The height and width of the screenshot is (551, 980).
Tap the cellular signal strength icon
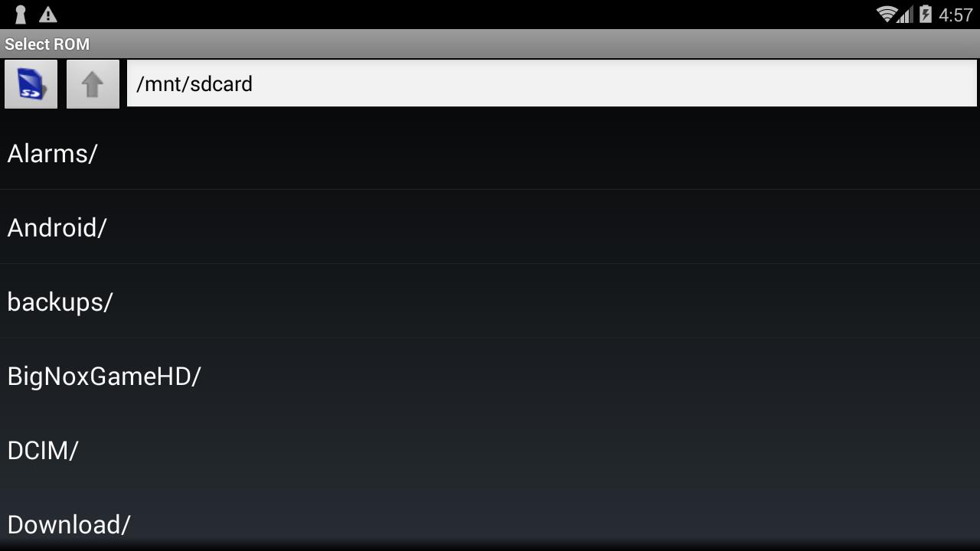[x=905, y=14]
